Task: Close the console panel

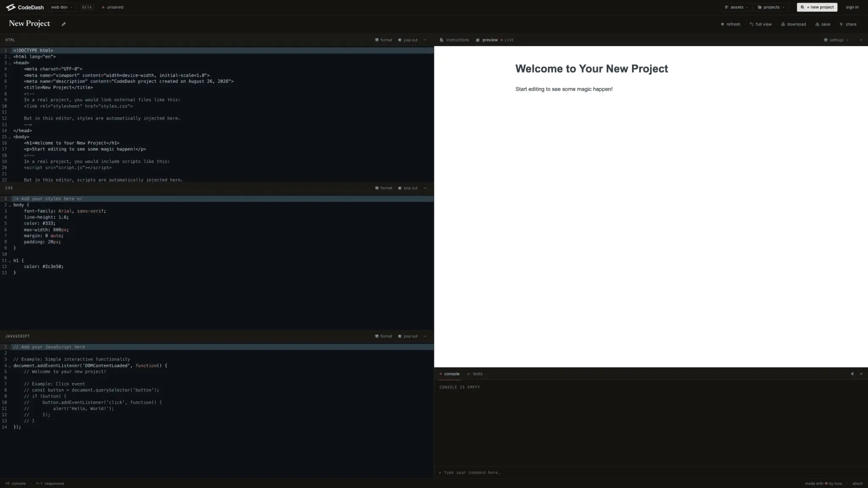Action: pos(861,374)
